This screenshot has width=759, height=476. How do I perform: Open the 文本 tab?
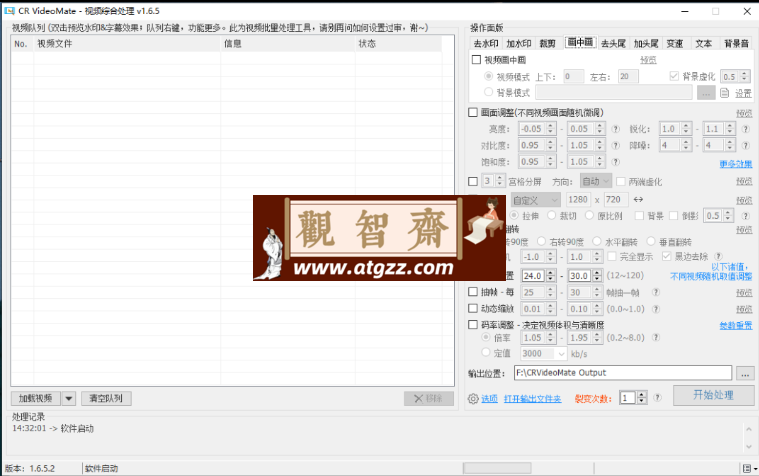tap(703, 44)
